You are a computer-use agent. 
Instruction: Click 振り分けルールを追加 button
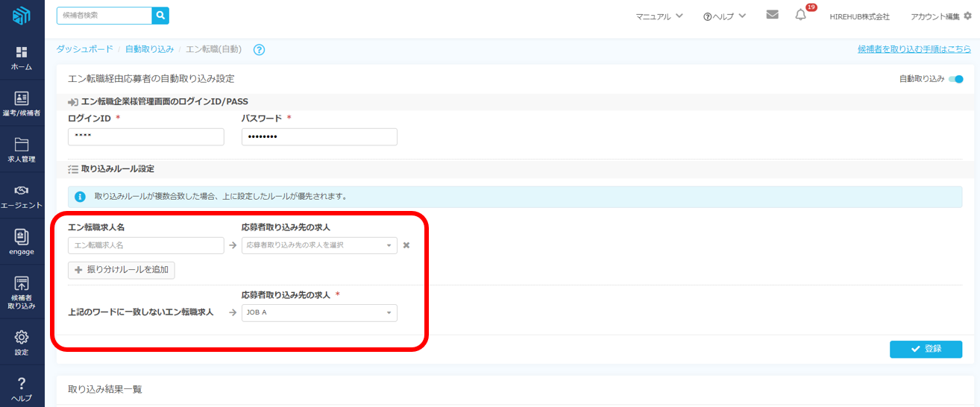click(122, 270)
